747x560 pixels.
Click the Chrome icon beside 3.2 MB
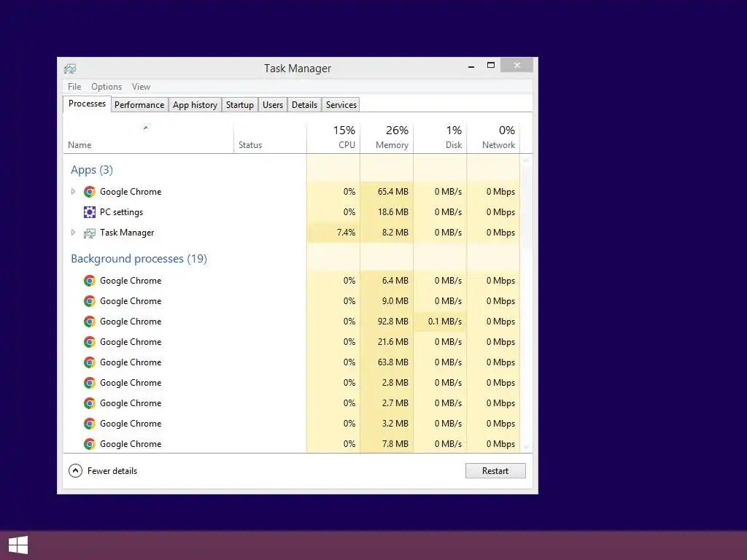89,424
